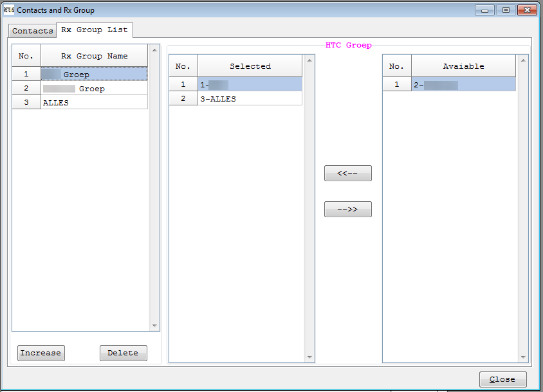Select first entry in Avaiable list
The height and width of the screenshot is (392, 543).
pos(463,84)
